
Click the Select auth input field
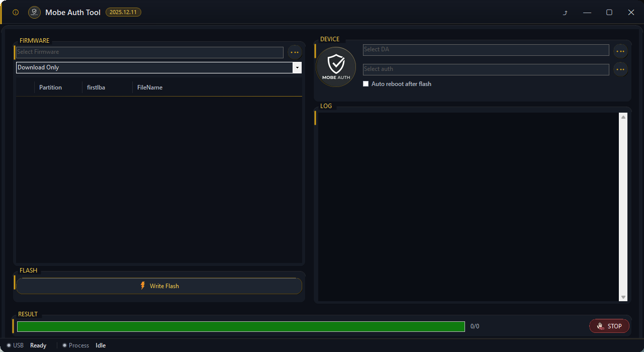[486, 69]
